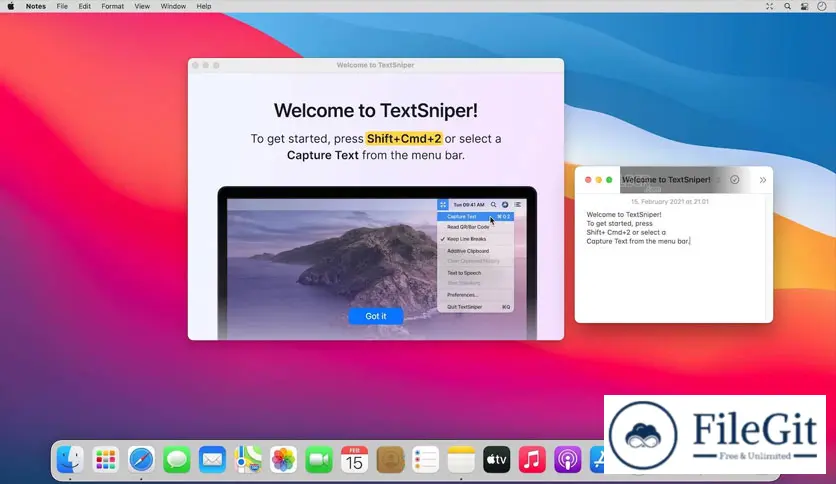The image size is (836, 484).
Task: Open Mail from the Dock
Action: 212,459
